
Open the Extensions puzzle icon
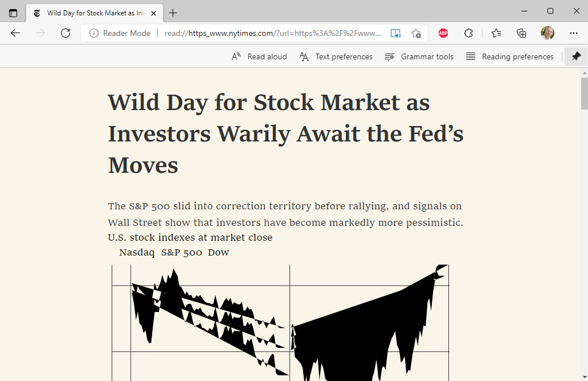click(468, 33)
